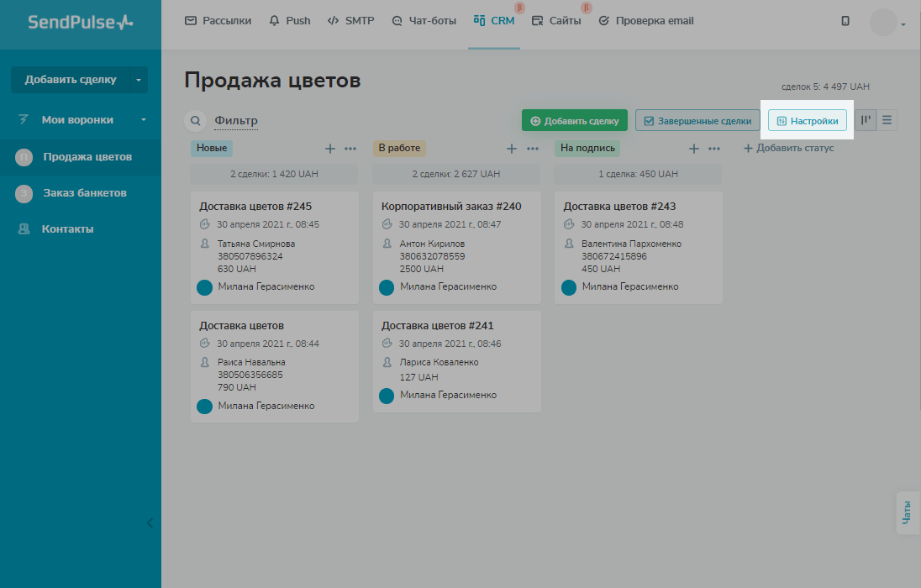Expand the Мои воронки section
921x588 pixels.
pos(143,120)
